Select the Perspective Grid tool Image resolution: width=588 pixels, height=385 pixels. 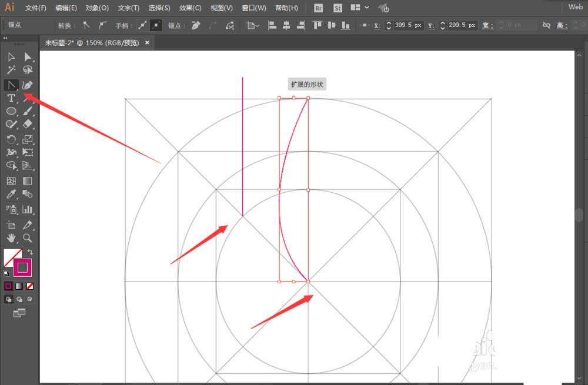coord(28,165)
